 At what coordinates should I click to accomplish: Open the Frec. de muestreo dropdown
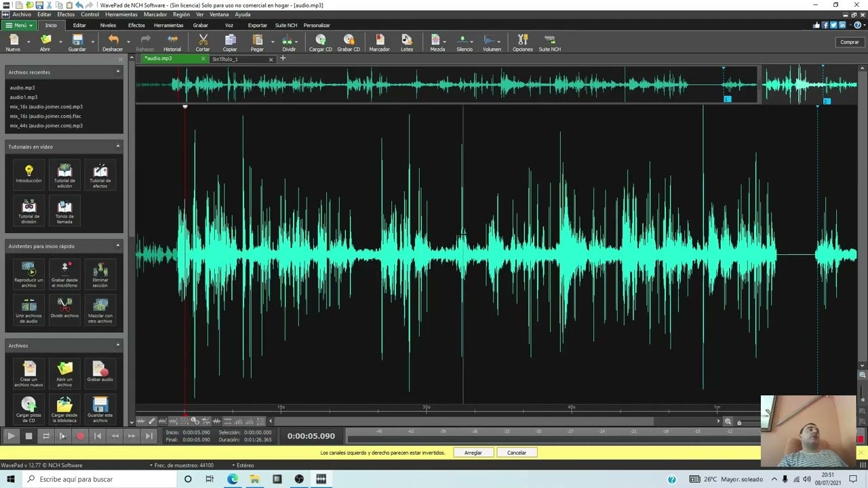coord(182,465)
